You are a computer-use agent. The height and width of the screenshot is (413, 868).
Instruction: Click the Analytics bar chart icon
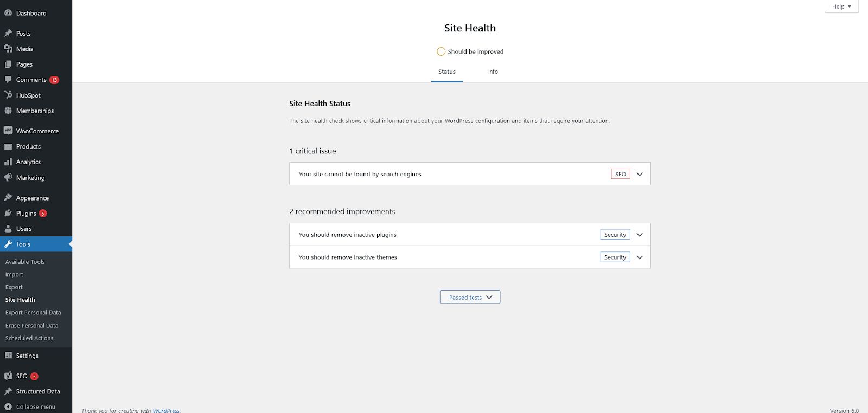click(8, 162)
